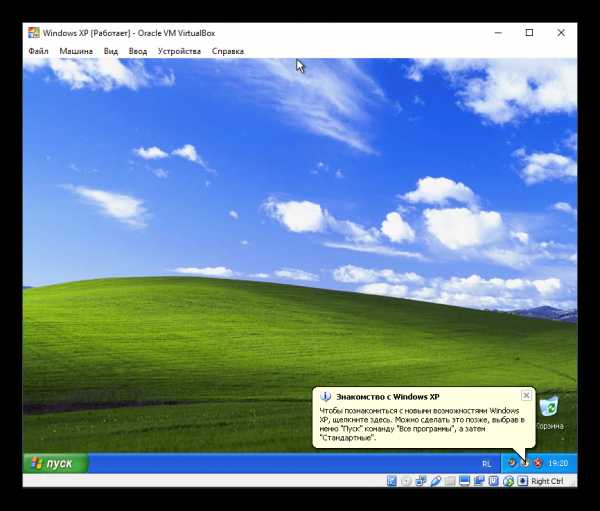Click the USB devices icon in VirtualBox status bar
The height and width of the screenshot is (511, 600).
436,481
